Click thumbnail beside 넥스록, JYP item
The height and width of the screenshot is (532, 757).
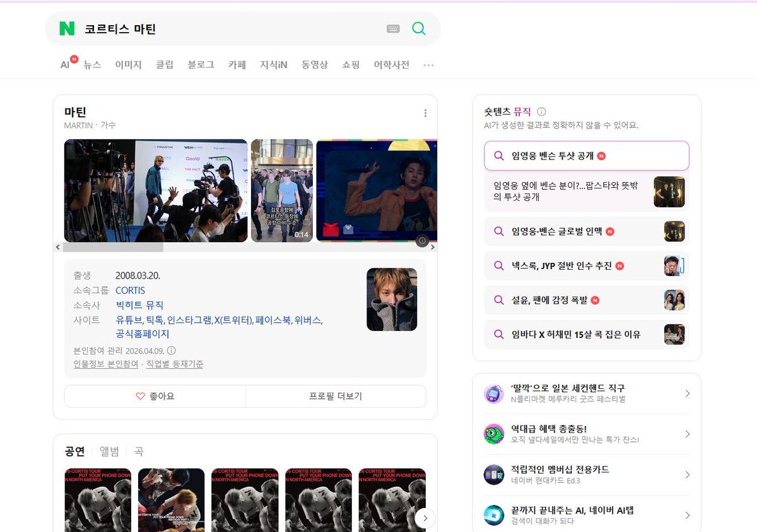coord(674,266)
